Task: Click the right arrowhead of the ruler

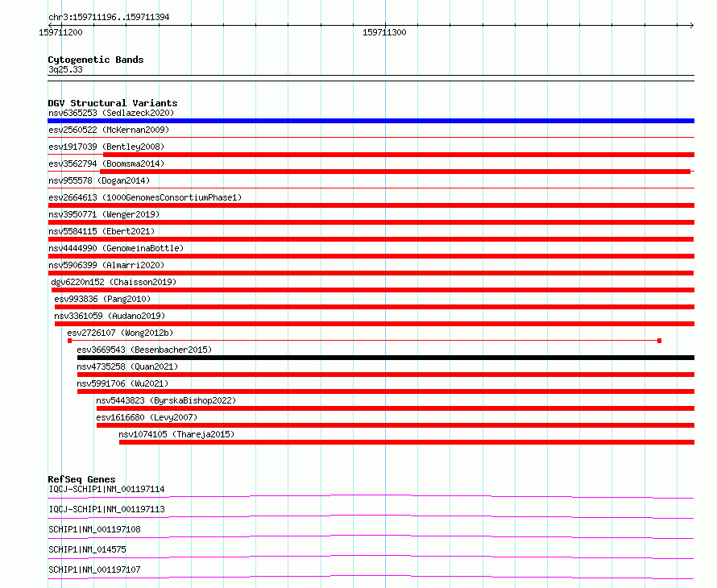Action: click(691, 25)
